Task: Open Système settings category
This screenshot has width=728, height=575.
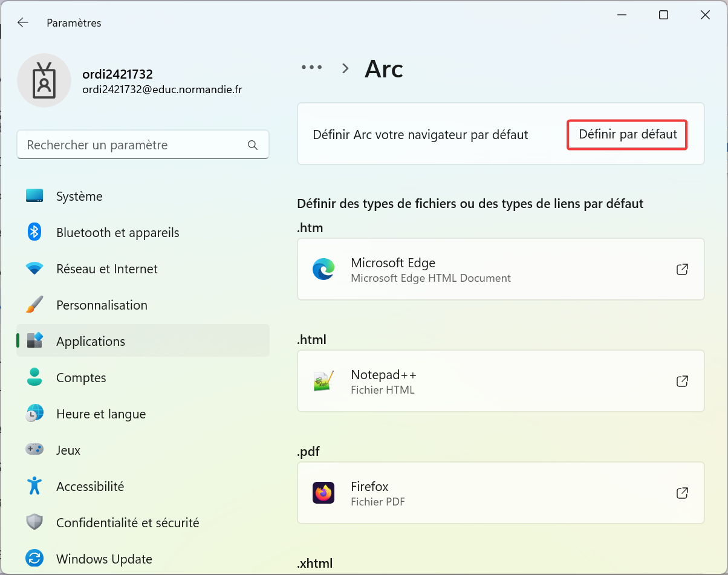Action: click(x=143, y=196)
